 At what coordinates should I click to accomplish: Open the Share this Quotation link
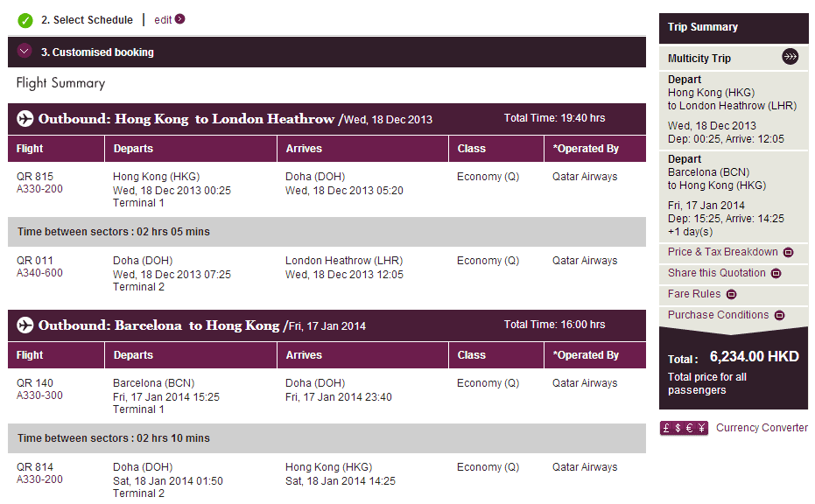pyautogui.click(x=716, y=273)
